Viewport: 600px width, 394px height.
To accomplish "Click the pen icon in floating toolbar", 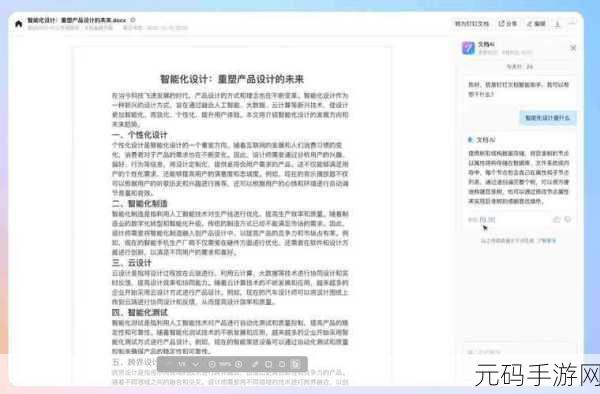I will pos(255,364).
